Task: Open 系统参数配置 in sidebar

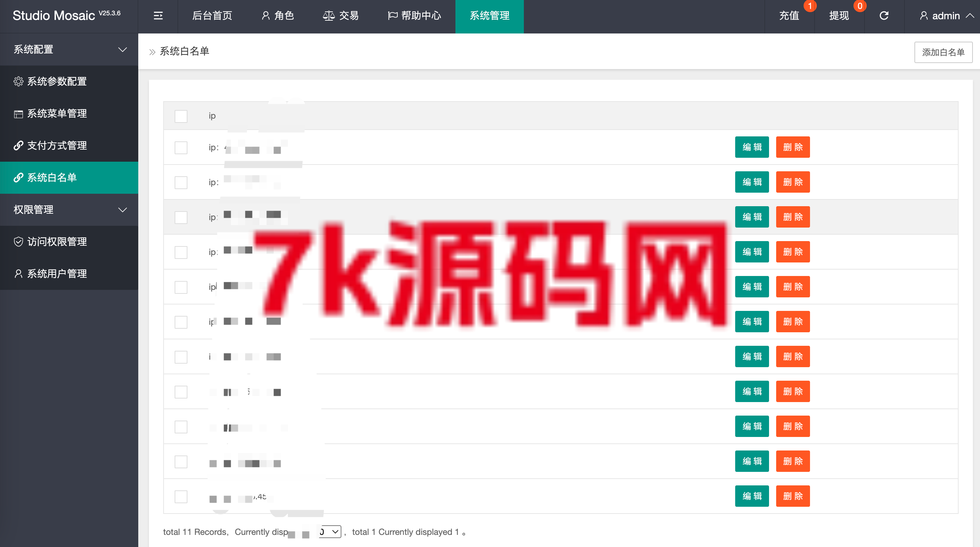Action: tap(69, 81)
